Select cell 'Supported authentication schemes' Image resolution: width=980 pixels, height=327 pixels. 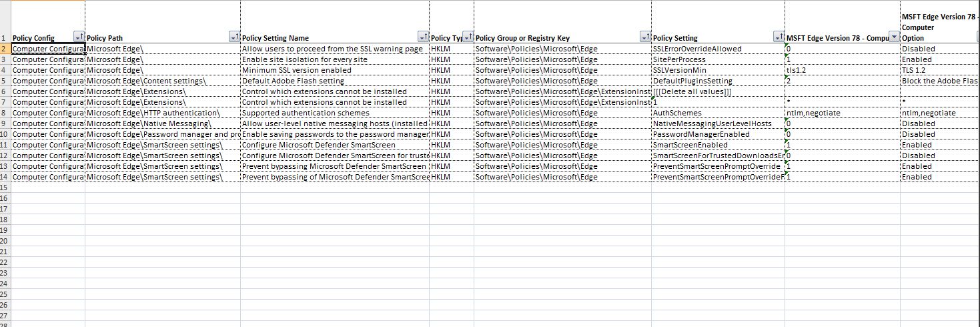[x=335, y=113]
